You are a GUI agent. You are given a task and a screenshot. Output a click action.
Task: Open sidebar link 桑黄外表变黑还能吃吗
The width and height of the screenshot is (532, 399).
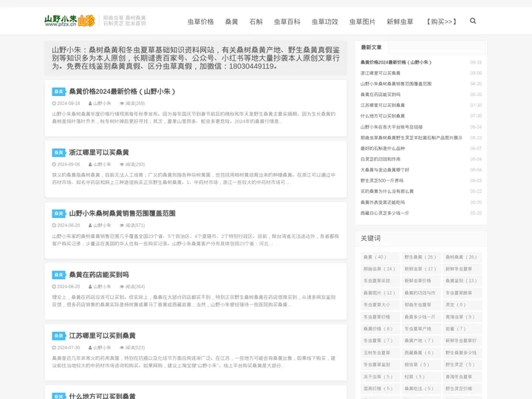click(x=383, y=202)
